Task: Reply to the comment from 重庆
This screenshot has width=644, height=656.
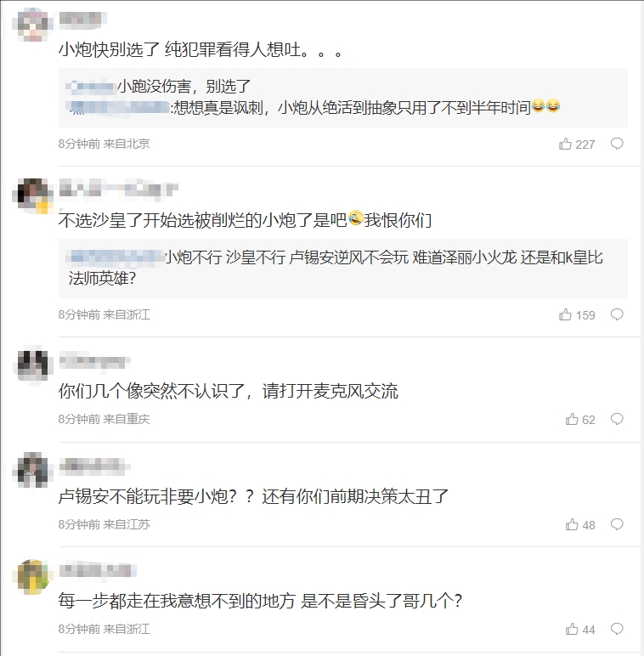Action: [617, 419]
